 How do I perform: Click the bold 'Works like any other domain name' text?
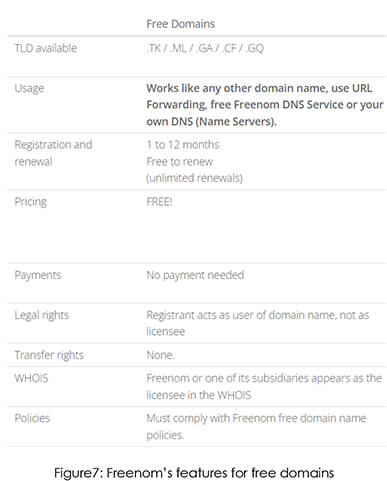pos(237,88)
